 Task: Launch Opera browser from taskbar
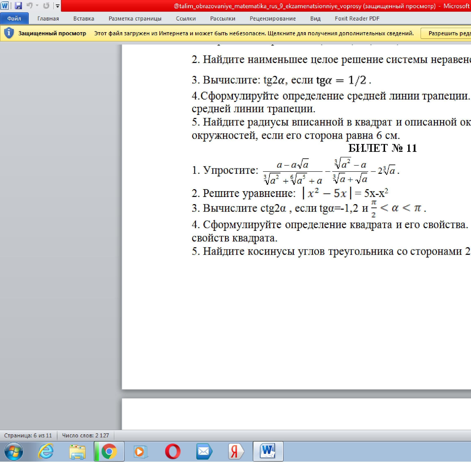pos(173,451)
